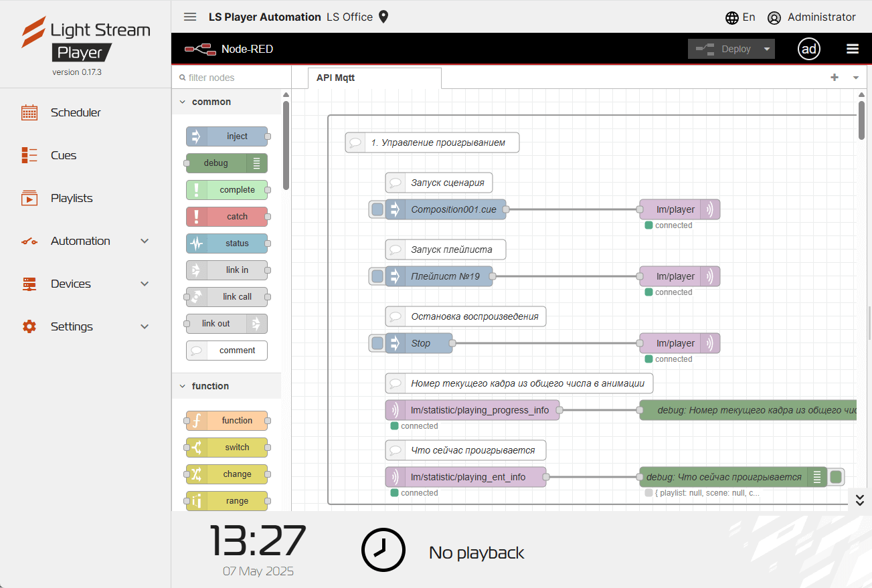Click the Automation icon in sidebar
872x588 pixels.
(x=29, y=241)
